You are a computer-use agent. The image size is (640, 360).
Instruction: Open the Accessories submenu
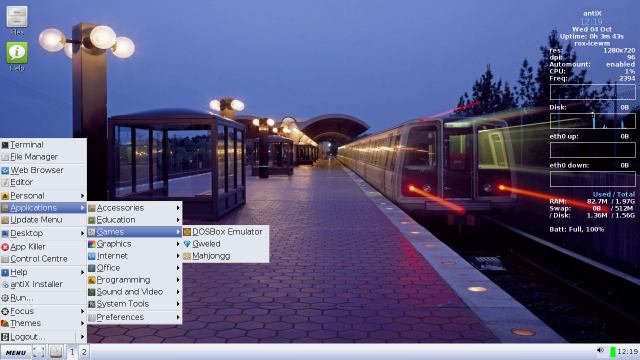click(134, 208)
